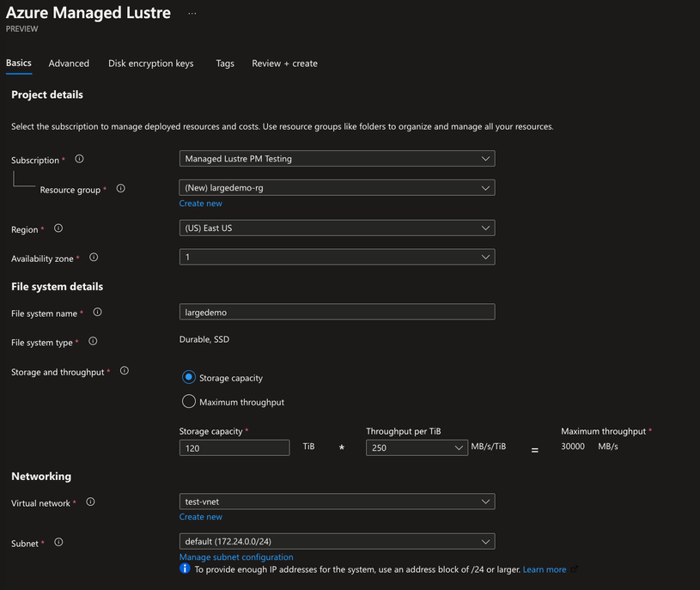Click the Networking heading

click(41, 476)
